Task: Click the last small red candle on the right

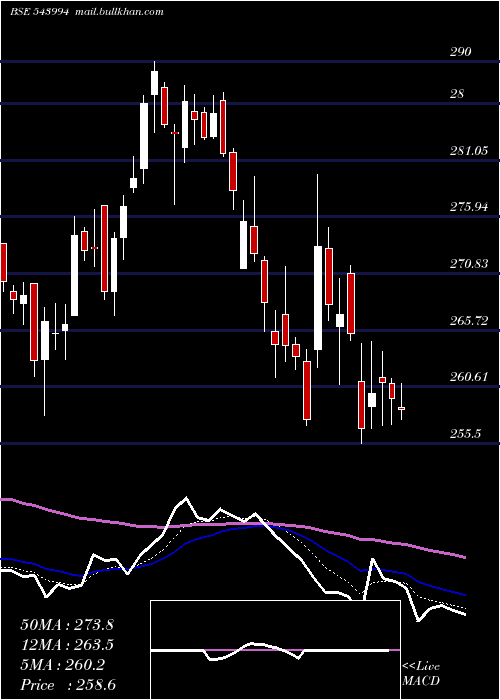Action: (401, 408)
